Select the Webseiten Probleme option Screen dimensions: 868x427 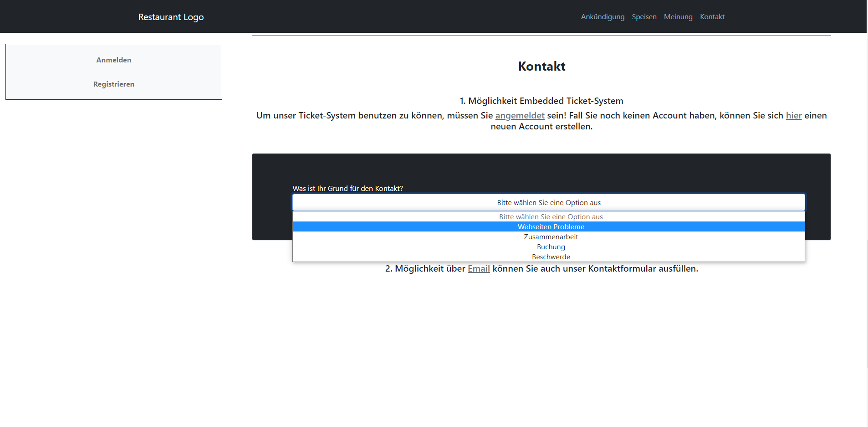tap(551, 226)
